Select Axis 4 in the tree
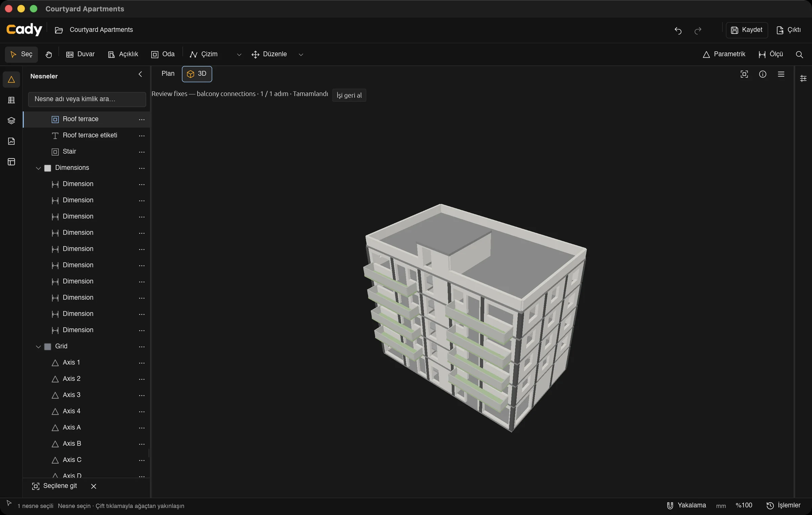The height and width of the screenshot is (515, 812). click(x=86, y=412)
